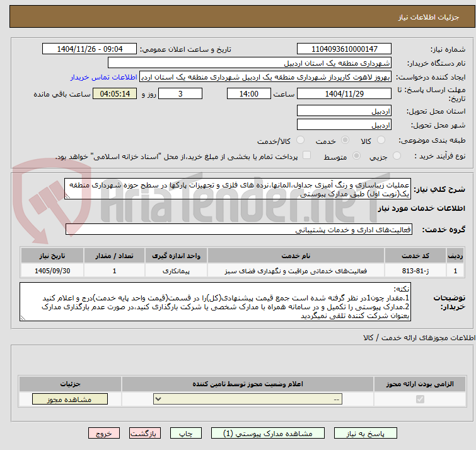Click the الزامی بودن ارائه مجوز header
476x450 pixels.
click(420, 384)
